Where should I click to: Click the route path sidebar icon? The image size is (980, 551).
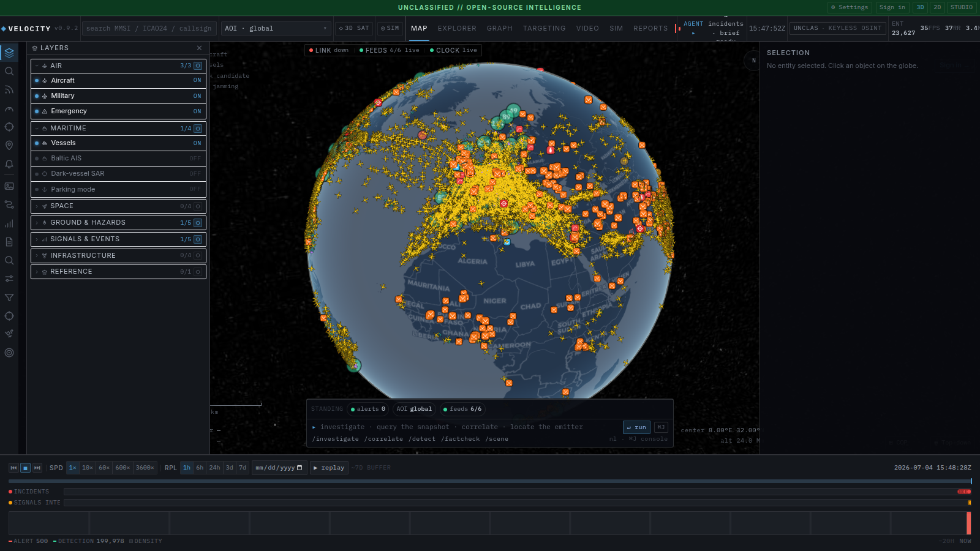pyautogui.click(x=9, y=204)
